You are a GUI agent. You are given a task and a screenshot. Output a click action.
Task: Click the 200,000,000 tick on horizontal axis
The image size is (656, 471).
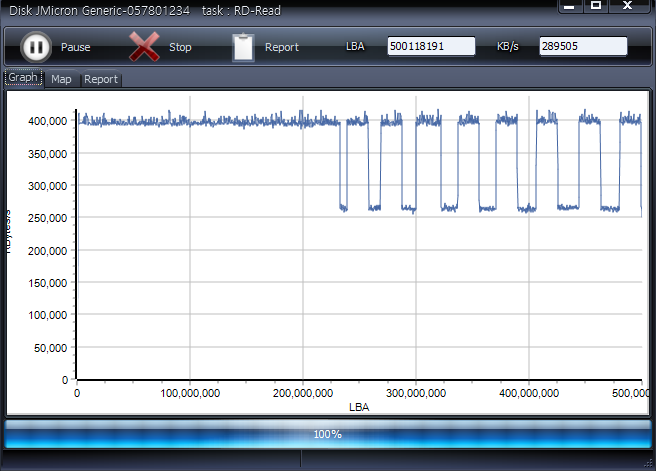point(303,393)
